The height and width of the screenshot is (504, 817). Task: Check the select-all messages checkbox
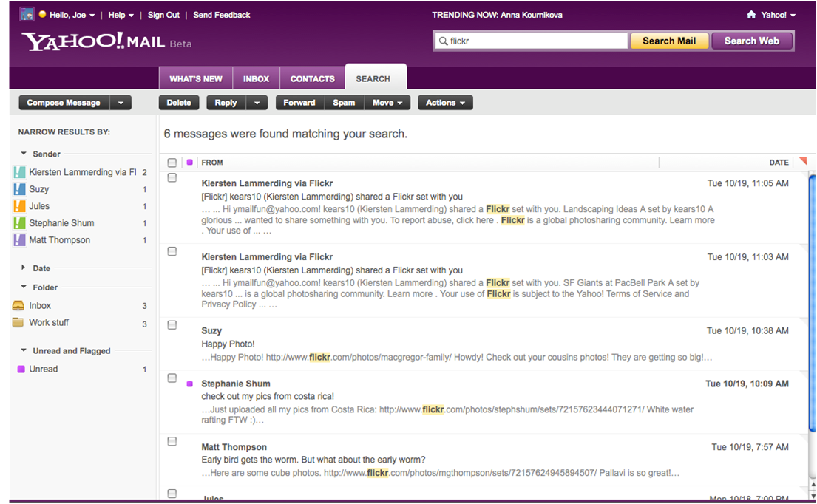[x=172, y=163]
